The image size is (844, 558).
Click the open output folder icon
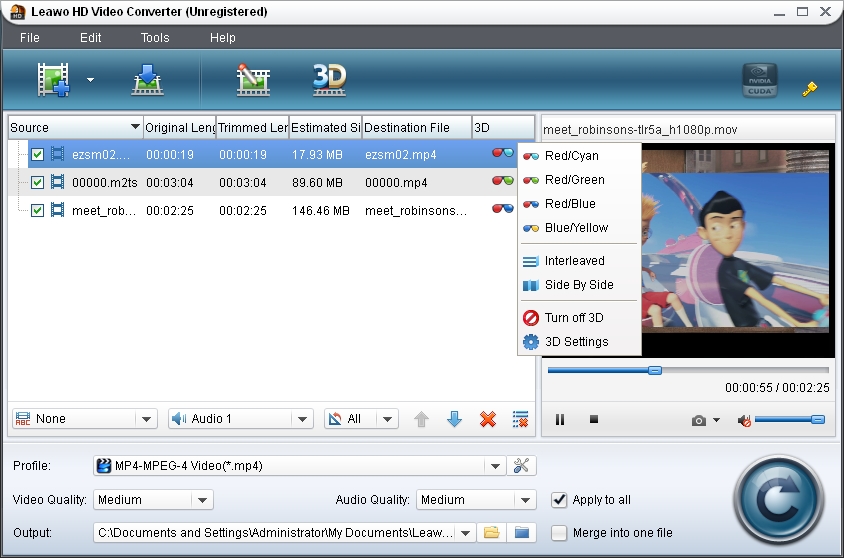[x=522, y=533]
